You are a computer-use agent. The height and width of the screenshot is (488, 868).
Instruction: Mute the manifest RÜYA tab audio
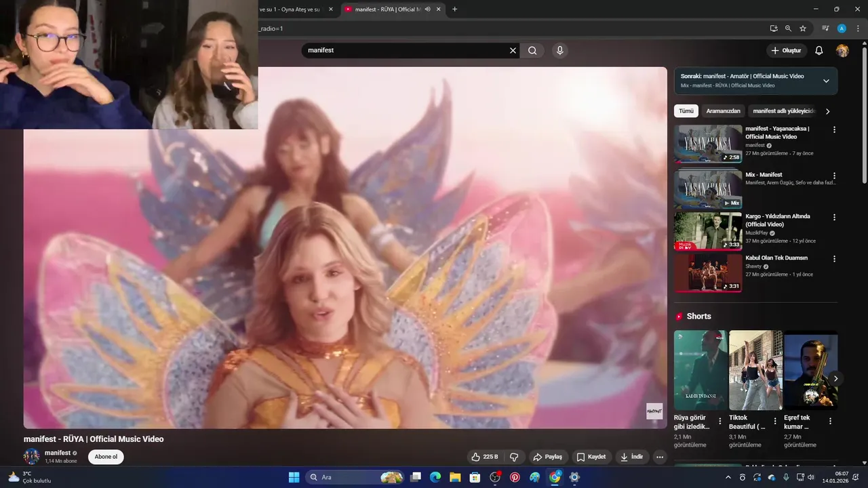pos(428,9)
